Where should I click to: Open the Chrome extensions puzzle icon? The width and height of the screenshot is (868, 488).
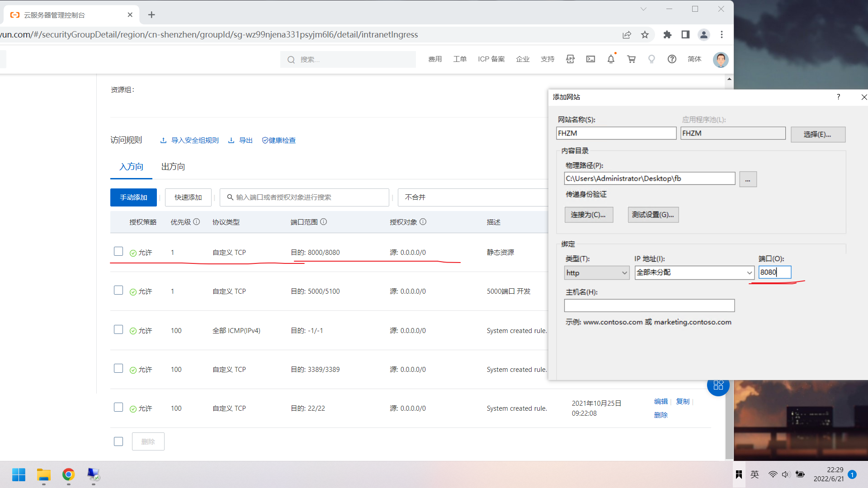pyautogui.click(x=667, y=35)
